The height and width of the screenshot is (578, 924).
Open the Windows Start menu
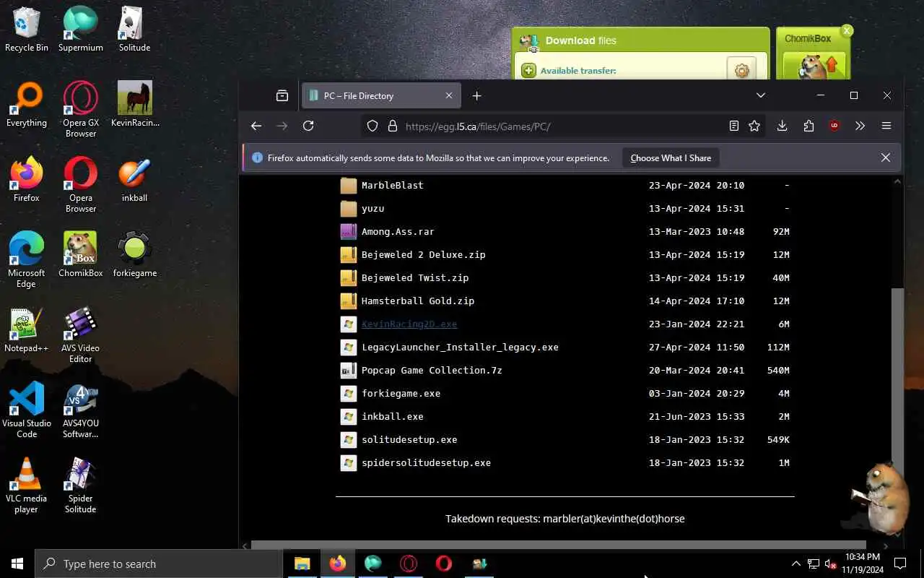click(x=17, y=564)
